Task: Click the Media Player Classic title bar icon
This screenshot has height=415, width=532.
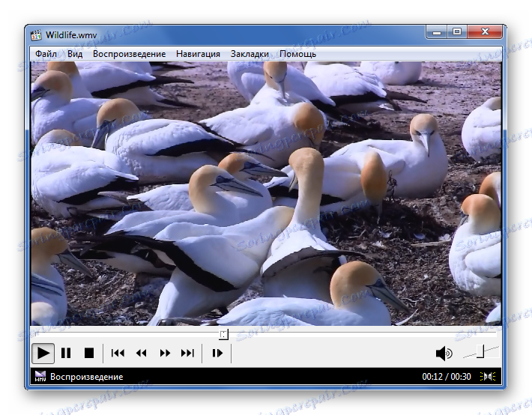Action: click(36, 35)
